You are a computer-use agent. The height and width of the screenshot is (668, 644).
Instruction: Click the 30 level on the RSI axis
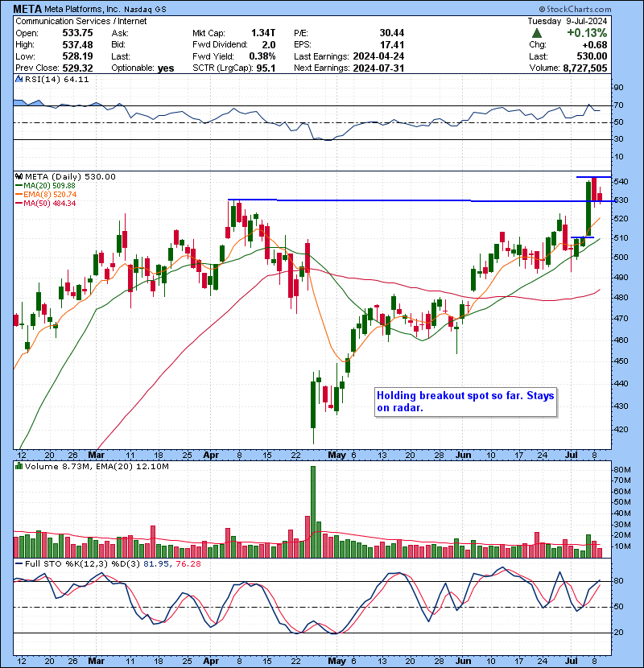tap(618, 139)
